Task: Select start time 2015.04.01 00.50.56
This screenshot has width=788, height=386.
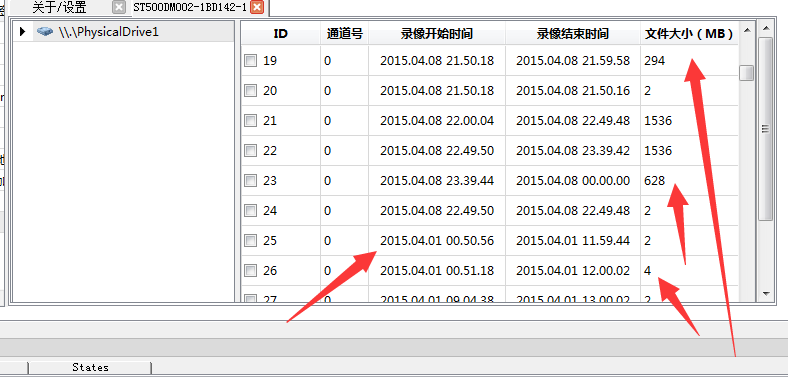Action: tap(437, 241)
